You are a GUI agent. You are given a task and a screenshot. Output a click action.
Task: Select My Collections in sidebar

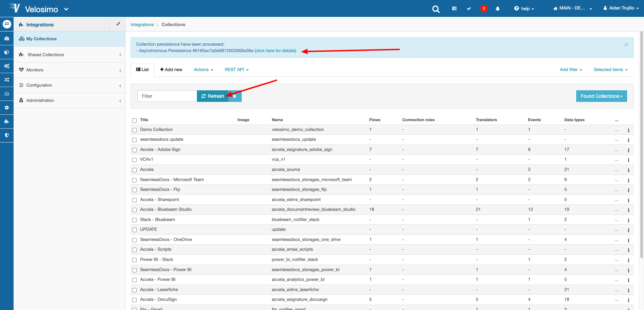pos(69,39)
